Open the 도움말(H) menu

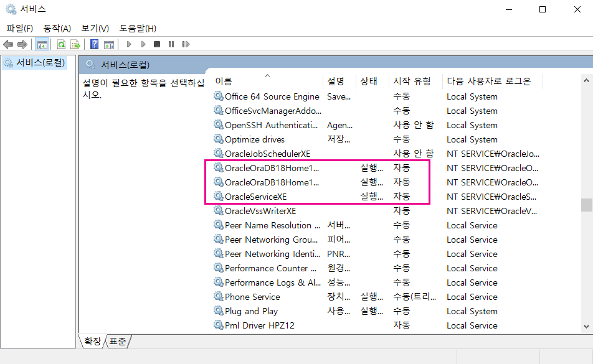point(138,29)
